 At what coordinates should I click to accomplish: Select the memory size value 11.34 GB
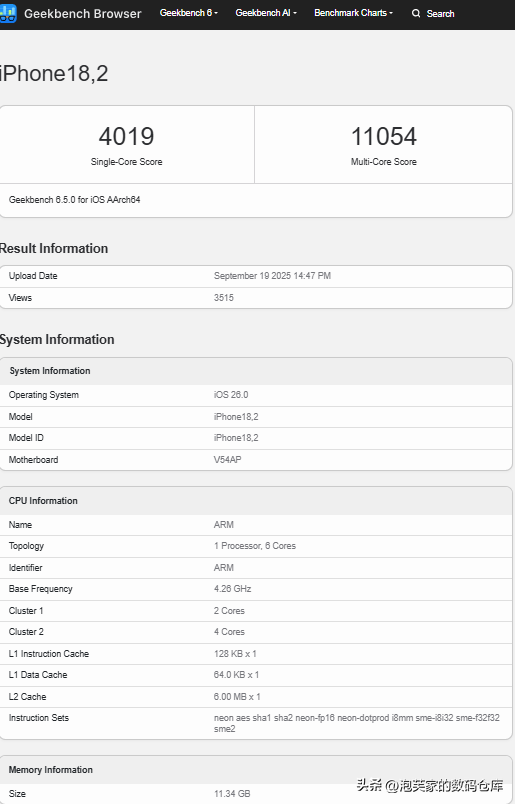[232, 794]
